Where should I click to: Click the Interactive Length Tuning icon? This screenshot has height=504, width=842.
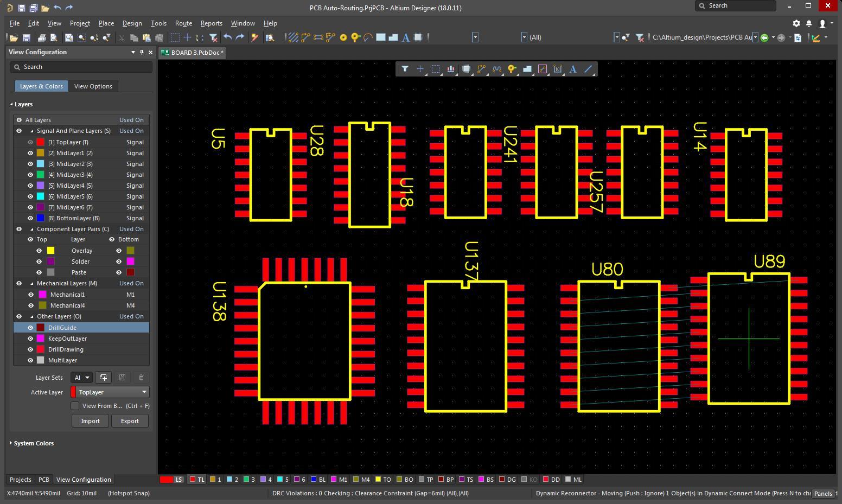coord(496,69)
